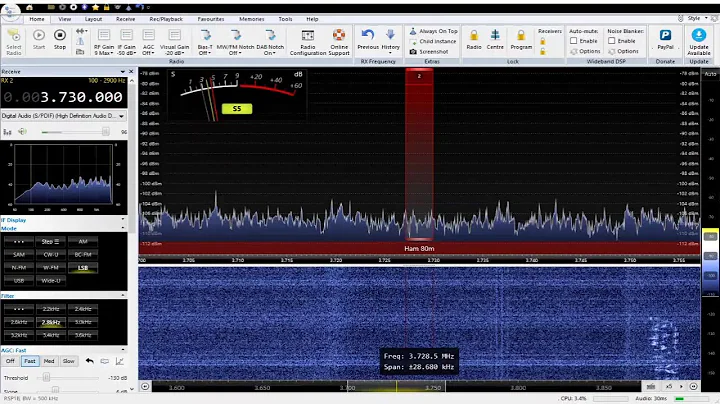Screen dimensions: 720x404
Task: Open the Receive ribbon tab
Action: [125, 19]
